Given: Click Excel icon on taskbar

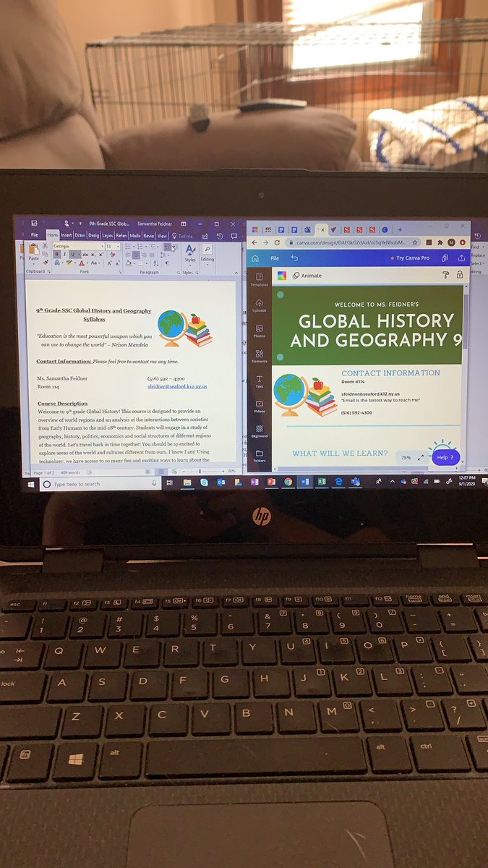Looking at the screenshot, I should 321,482.
